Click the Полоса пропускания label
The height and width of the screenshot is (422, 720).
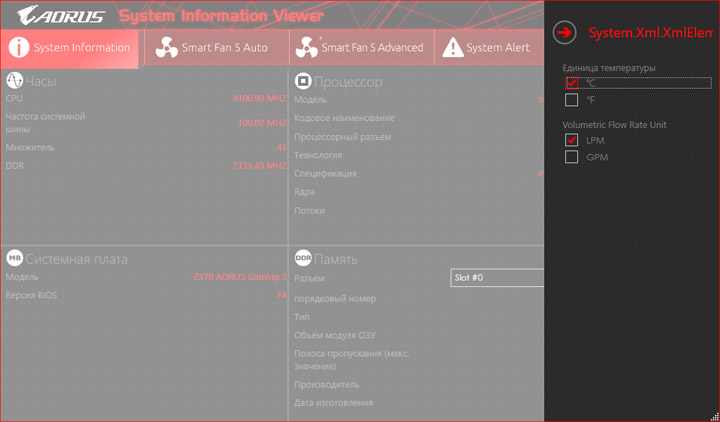[x=351, y=360]
